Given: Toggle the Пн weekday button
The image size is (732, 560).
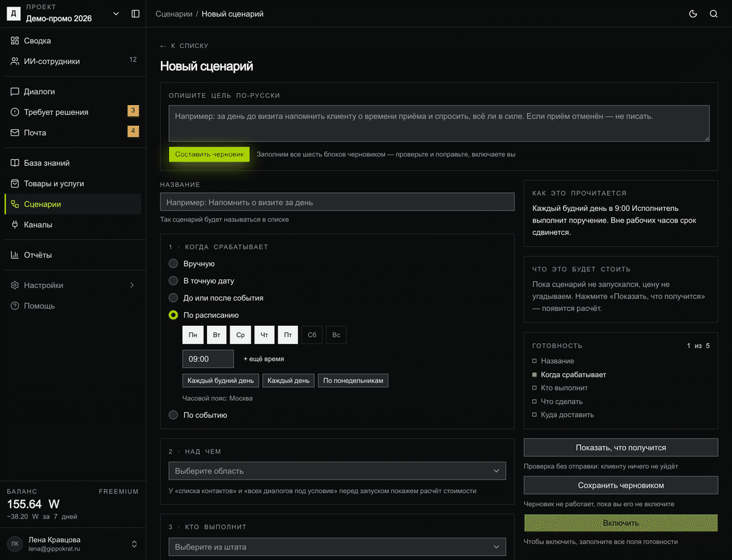Looking at the screenshot, I should point(193,335).
